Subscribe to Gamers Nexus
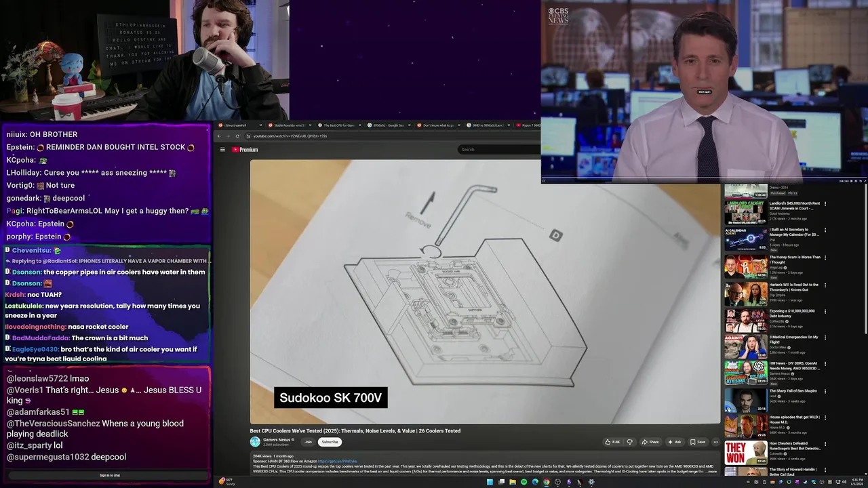868x488 pixels. [330, 442]
